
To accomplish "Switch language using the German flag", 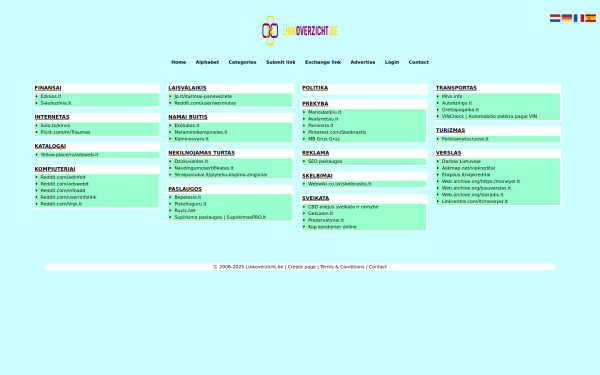I will click(x=567, y=18).
